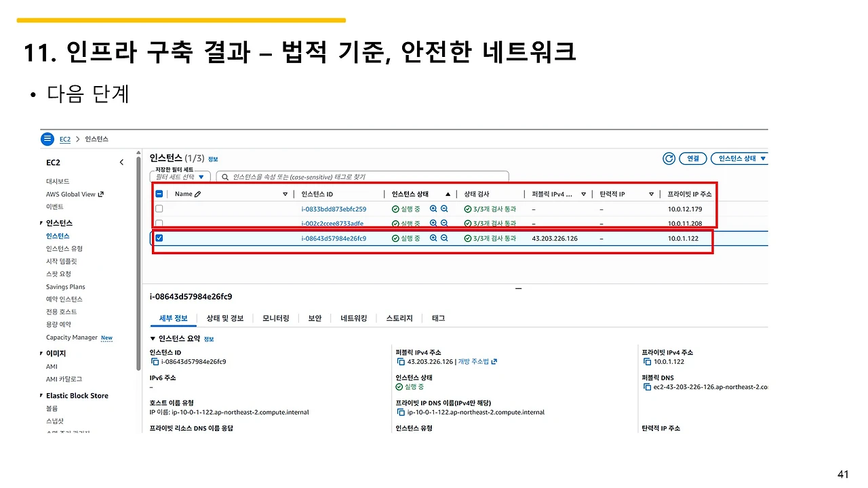Click the zoom-in magnifier on instance i-0833bdd873ebfc259

click(x=432, y=209)
